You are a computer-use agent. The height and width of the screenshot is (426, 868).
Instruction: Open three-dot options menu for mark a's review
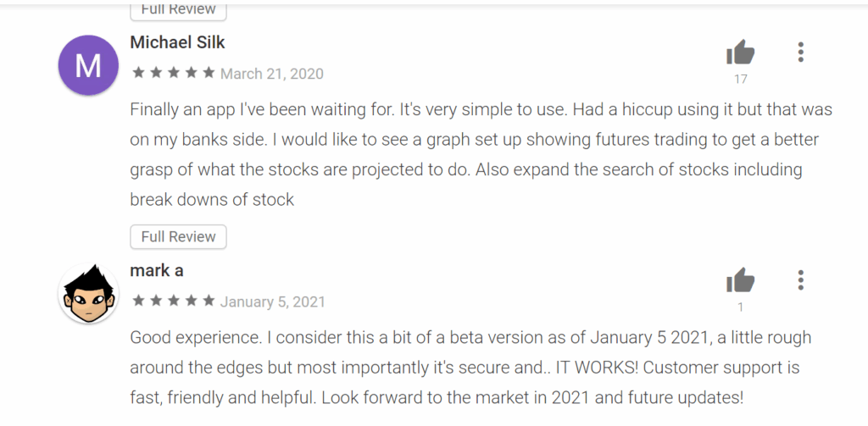pyautogui.click(x=800, y=280)
